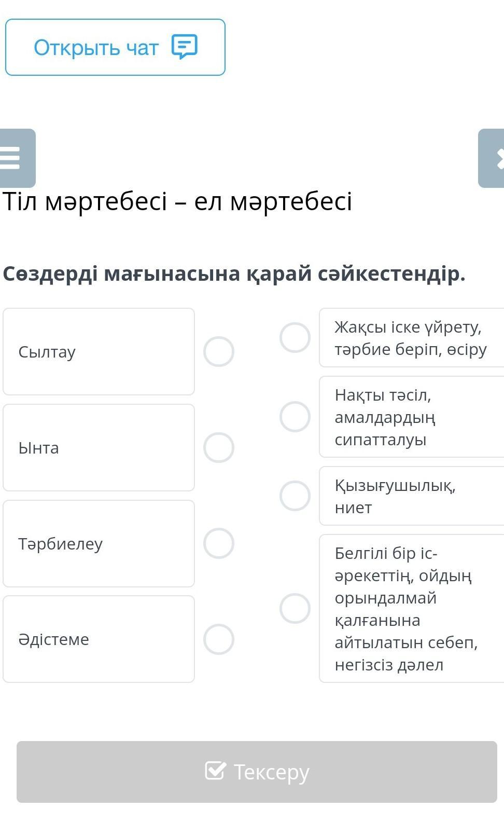The height and width of the screenshot is (822, 504).
Task: Select the radio circle next to Сылтау
Action: tap(219, 352)
